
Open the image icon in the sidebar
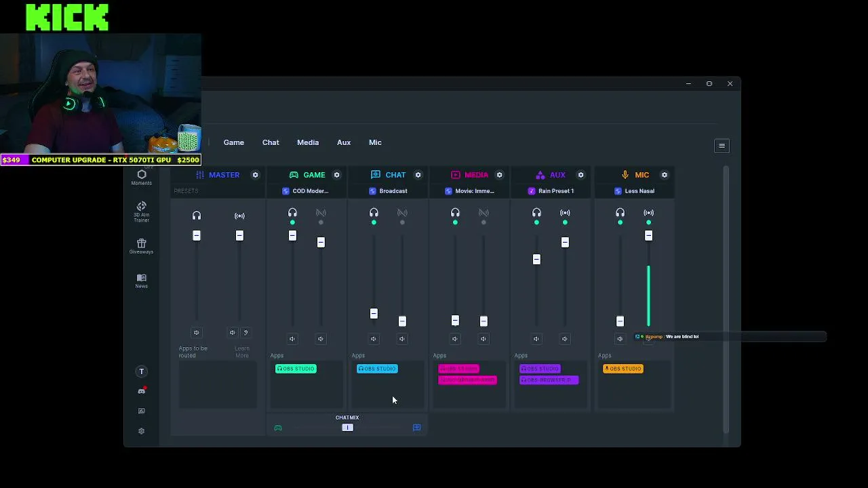(142, 411)
